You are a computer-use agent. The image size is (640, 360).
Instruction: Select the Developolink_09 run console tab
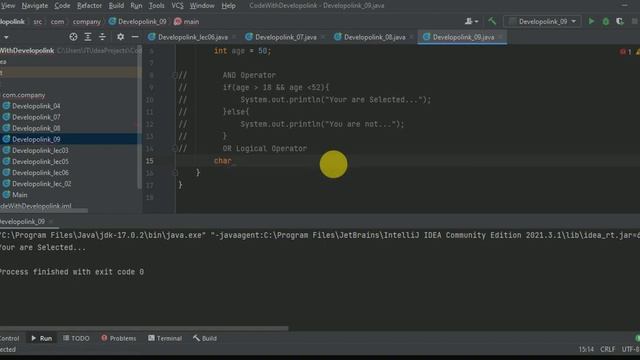click(x=22, y=222)
